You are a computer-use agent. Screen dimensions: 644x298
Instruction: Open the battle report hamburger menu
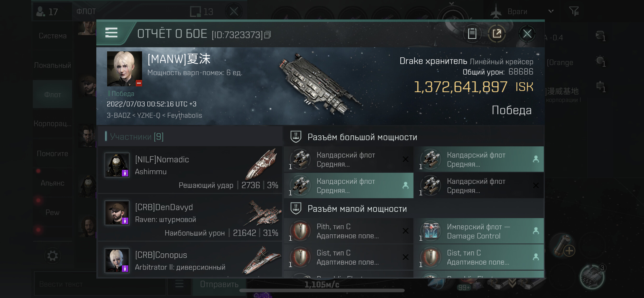click(111, 33)
